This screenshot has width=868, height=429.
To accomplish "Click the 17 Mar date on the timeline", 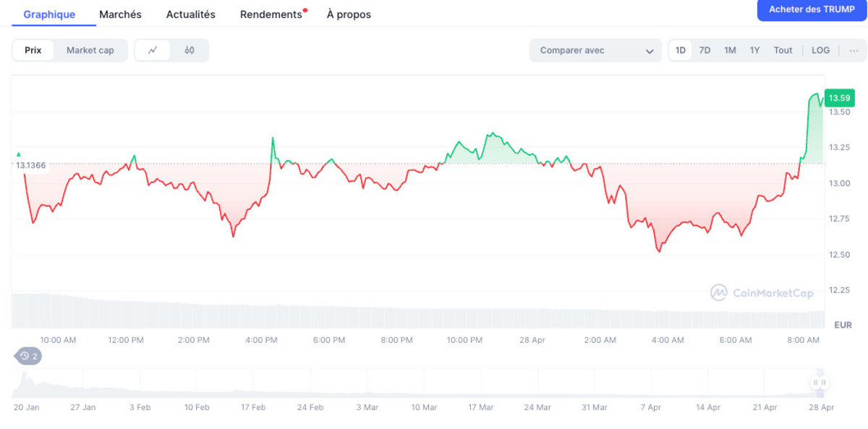I will point(480,407).
